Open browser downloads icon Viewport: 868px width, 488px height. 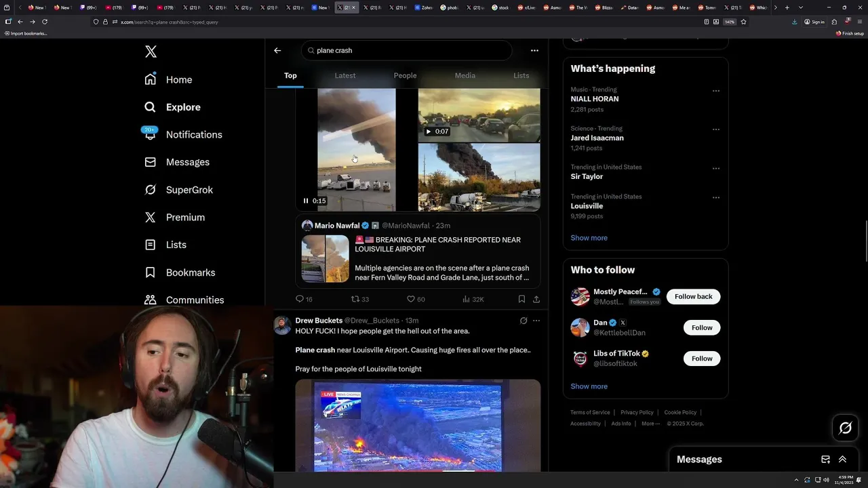(x=794, y=22)
